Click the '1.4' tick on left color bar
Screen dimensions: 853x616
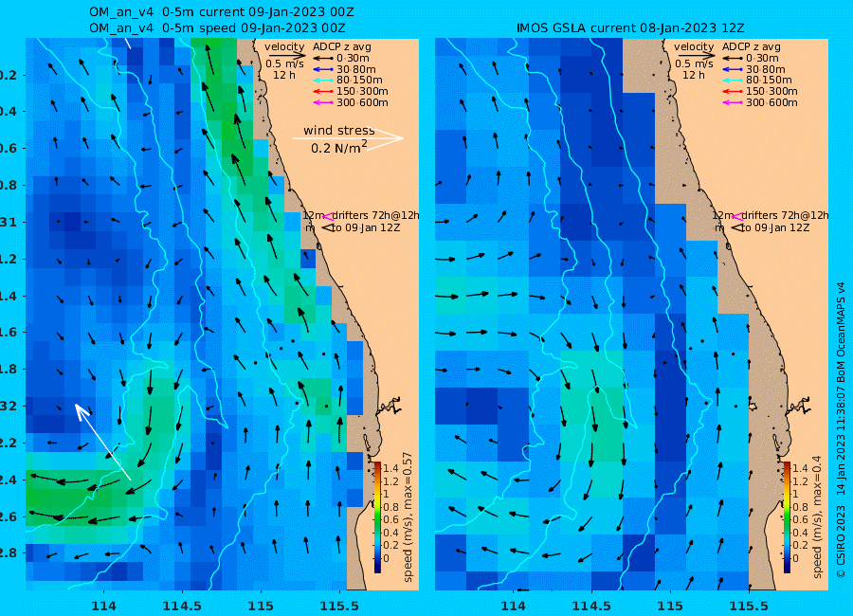click(x=390, y=468)
